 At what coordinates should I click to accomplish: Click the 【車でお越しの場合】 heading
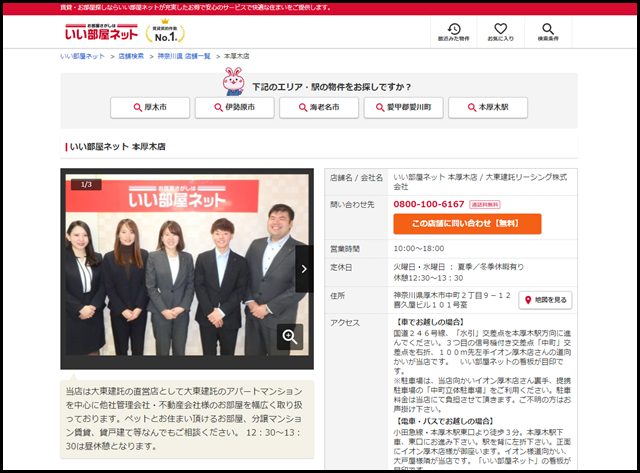click(430, 322)
